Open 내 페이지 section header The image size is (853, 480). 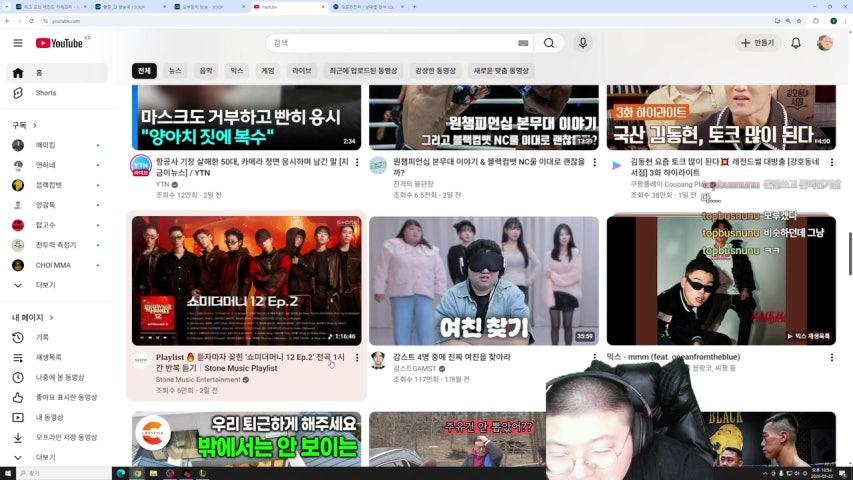(33, 317)
